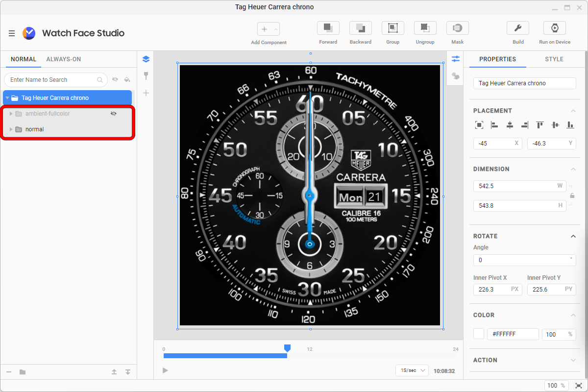Click the Y placement field
588x392 pixels.
point(552,144)
